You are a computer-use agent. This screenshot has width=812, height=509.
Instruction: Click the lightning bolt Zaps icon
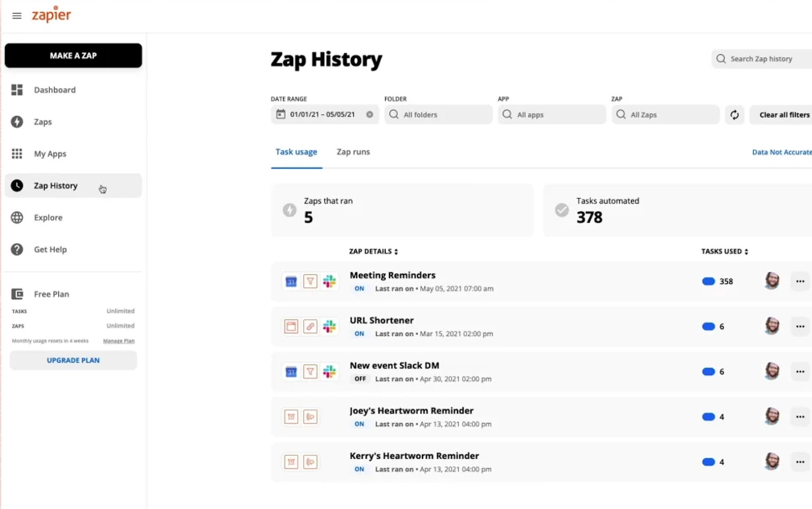pyautogui.click(x=17, y=122)
